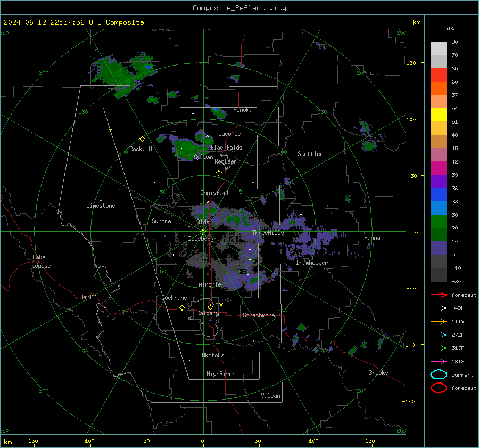479x448 pixels.
Task: Click the 51 dBZ yellow color swatch
Action: (439, 115)
